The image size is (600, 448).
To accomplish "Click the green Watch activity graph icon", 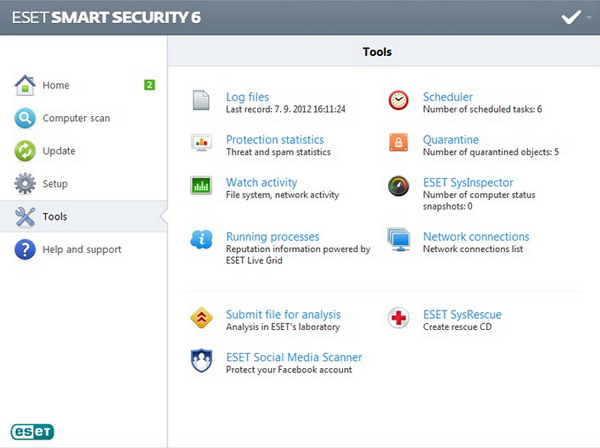I will 201,186.
